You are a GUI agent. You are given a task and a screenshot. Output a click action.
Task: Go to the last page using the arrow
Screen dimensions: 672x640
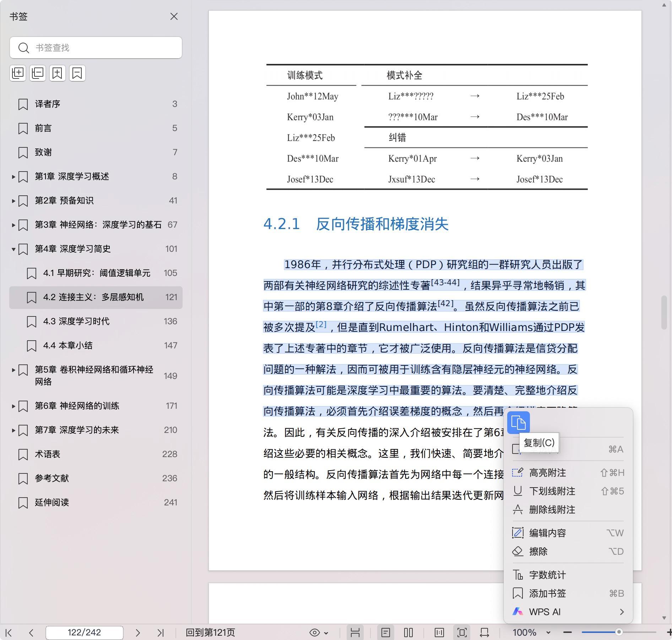(161, 633)
